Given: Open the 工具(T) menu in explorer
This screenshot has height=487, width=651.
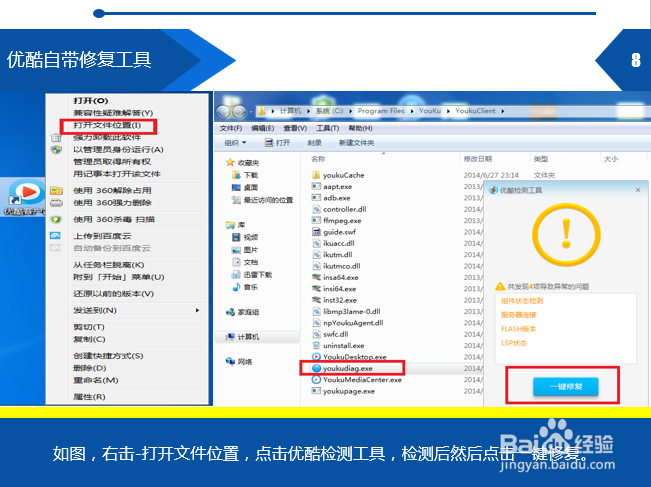Looking at the screenshot, I should [x=328, y=128].
